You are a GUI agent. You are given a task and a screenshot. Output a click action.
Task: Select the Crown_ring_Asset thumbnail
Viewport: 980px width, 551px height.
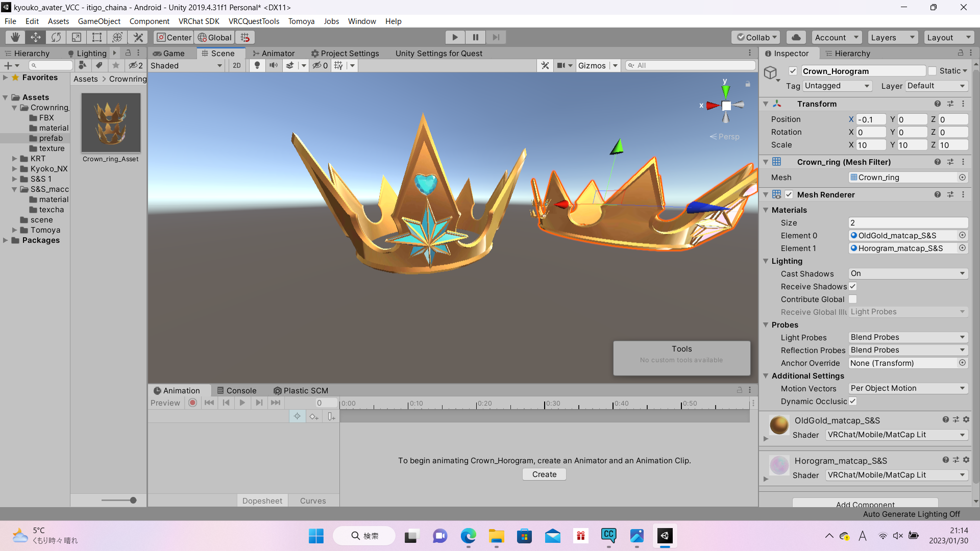110,122
